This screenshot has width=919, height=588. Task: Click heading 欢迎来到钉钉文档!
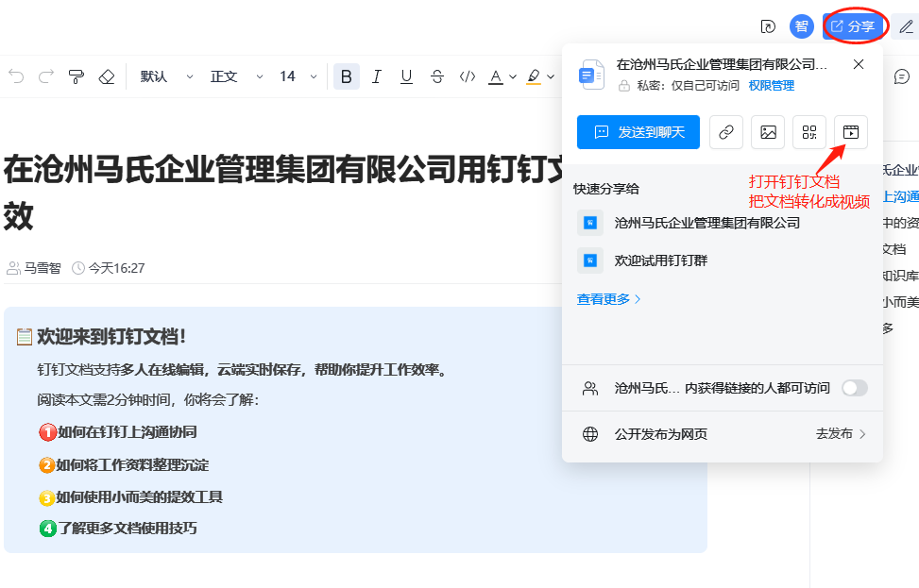coord(111,337)
